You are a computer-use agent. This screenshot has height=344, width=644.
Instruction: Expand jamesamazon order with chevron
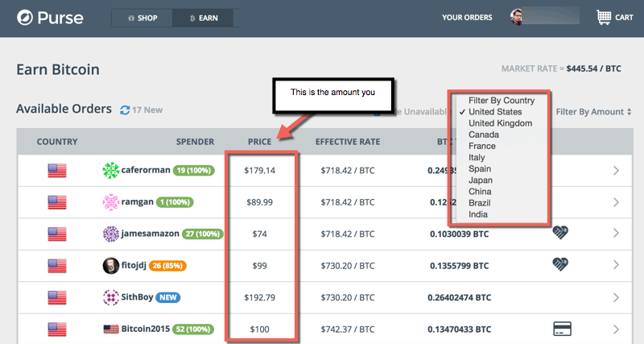tap(616, 233)
